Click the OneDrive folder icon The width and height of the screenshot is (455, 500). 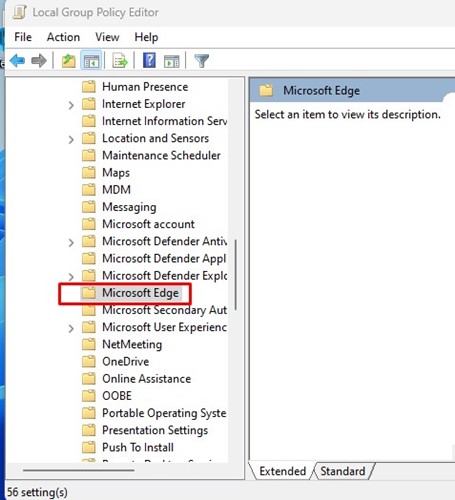[x=89, y=361]
